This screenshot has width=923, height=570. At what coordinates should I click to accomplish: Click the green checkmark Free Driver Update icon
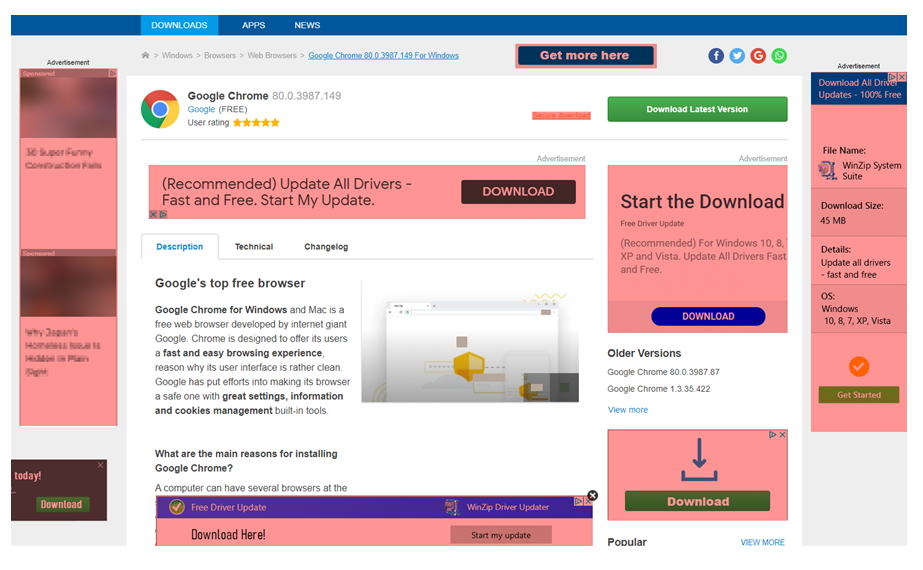pos(177,507)
